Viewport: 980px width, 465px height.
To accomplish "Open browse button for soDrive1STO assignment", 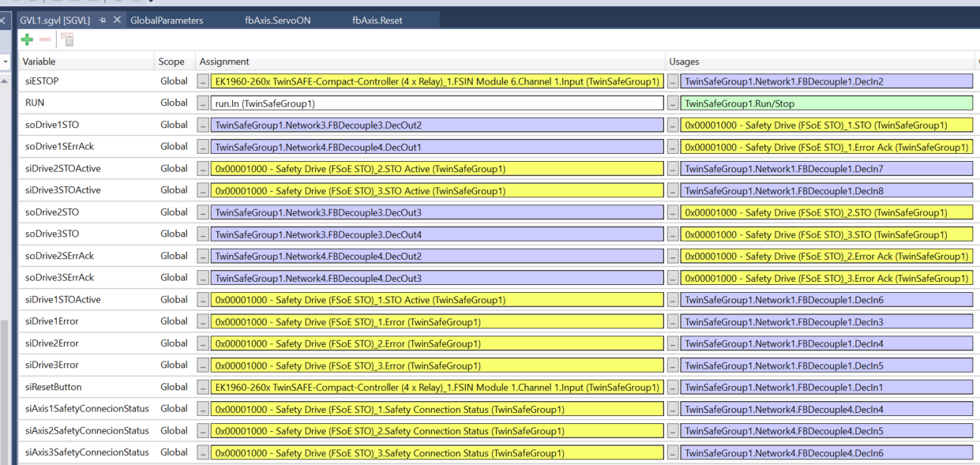I will click(203, 125).
